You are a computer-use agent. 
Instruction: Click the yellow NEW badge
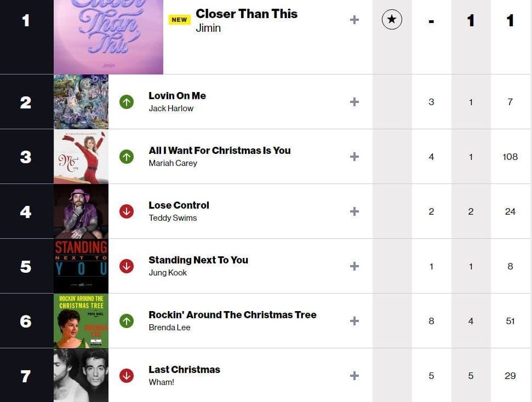click(x=179, y=20)
